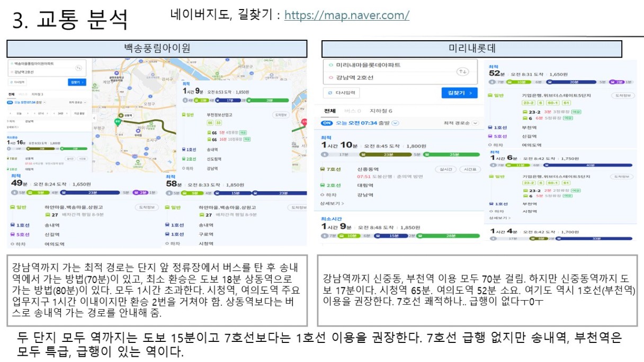Click bus 33 badge under 부천정보산업고

click(x=218, y=123)
